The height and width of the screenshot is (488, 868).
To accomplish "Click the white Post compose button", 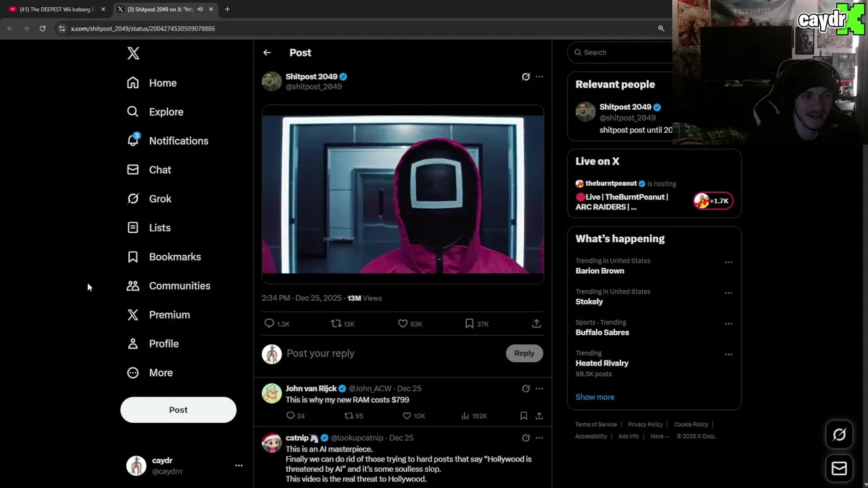I will pos(178,409).
